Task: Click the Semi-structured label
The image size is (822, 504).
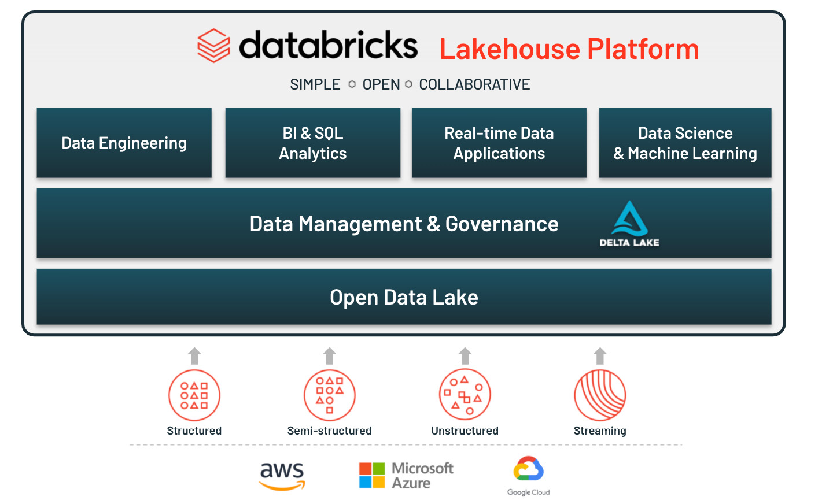Action: coord(330,431)
